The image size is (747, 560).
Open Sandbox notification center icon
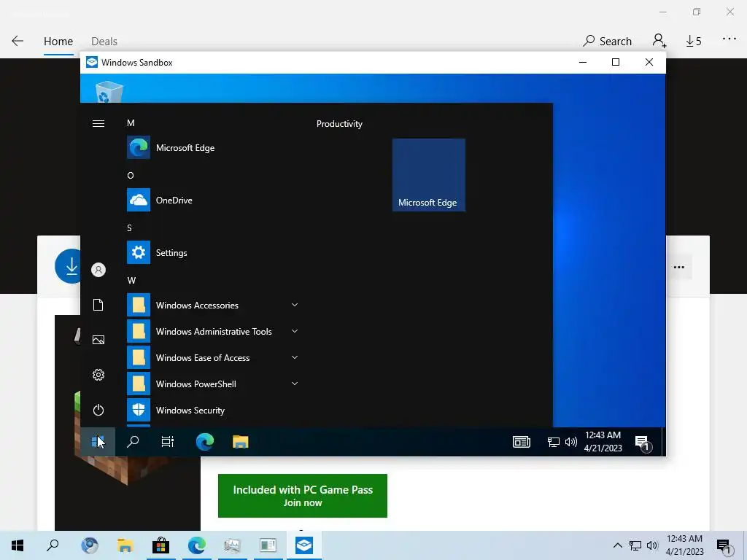(x=643, y=443)
